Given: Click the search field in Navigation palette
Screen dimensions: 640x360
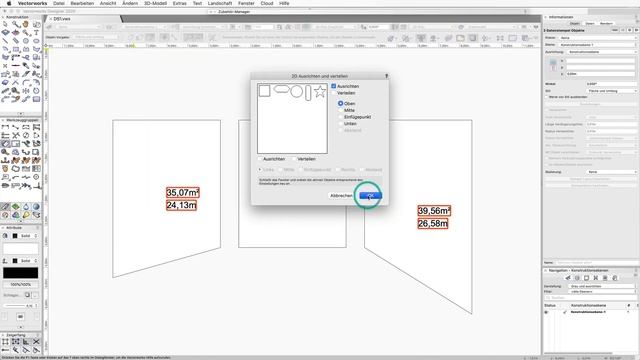Looking at the screenshot, I should (x=591, y=298).
